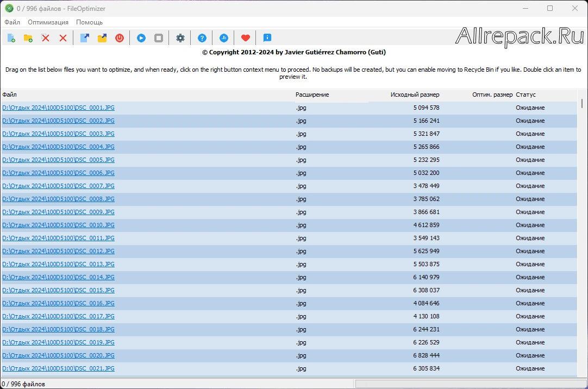Open help via question mark icon
The image size is (588, 389).
click(202, 38)
